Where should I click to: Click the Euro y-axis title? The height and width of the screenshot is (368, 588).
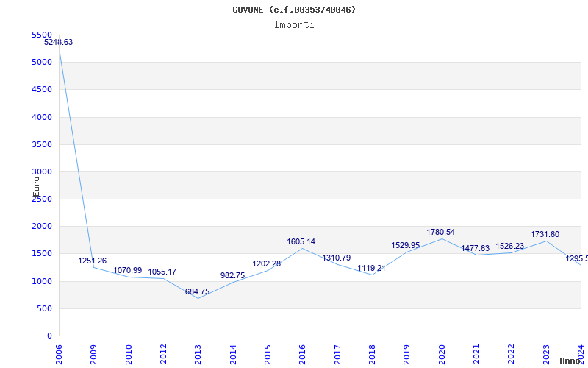(x=36, y=187)
